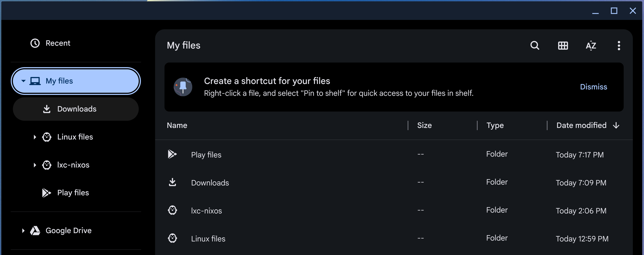Click the Folder type cell for Linux files

point(497,238)
